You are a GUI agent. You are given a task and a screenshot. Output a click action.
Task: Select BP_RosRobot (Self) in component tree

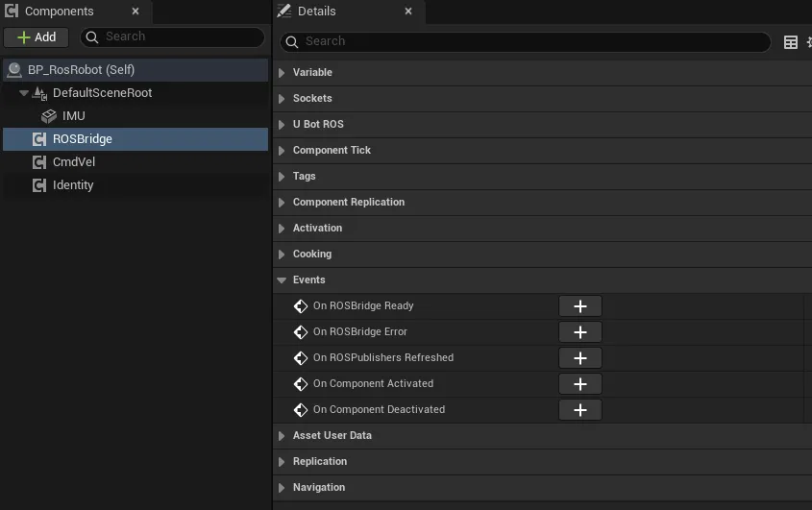pyautogui.click(x=135, y=70)
